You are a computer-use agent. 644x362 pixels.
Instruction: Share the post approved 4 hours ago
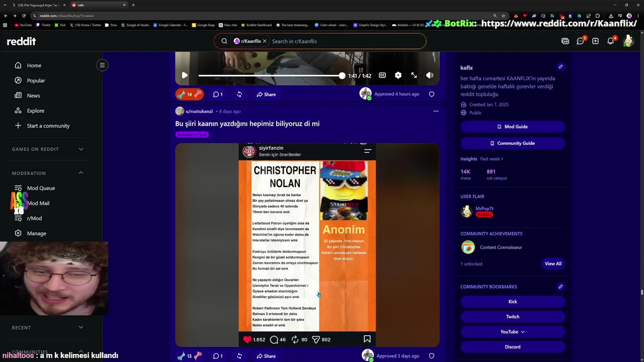click(266, 94)
